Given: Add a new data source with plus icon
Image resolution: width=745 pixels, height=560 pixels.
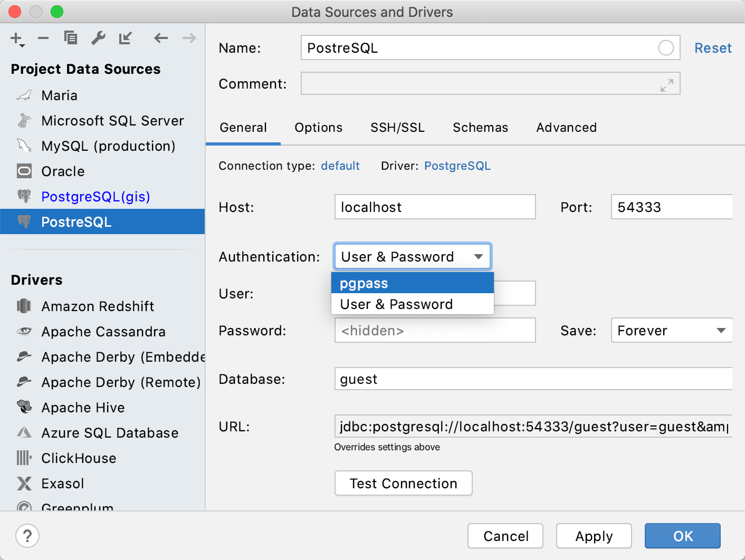Looking at the screenshot, I should pos(17,38).
